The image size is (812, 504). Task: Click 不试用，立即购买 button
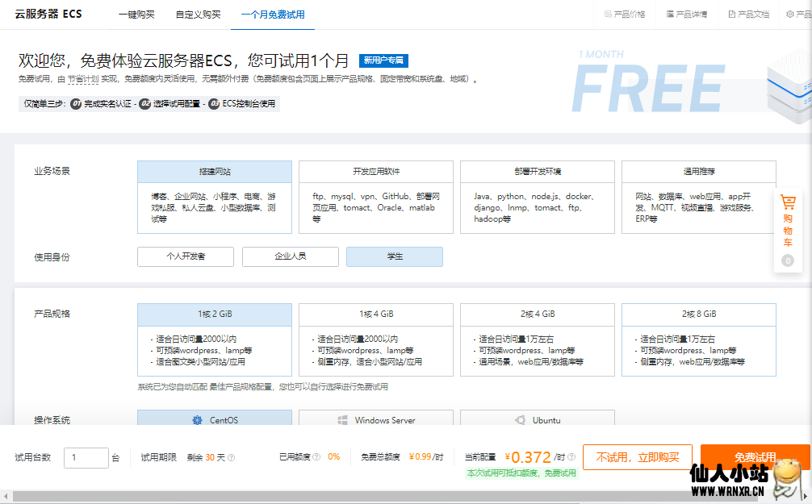(x=638, y=457)
